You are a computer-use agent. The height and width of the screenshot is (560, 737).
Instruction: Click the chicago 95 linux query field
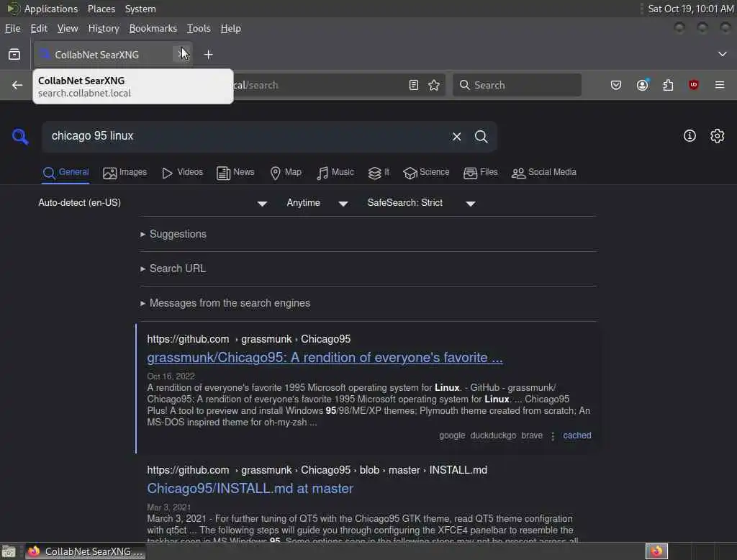pos(247,136)
